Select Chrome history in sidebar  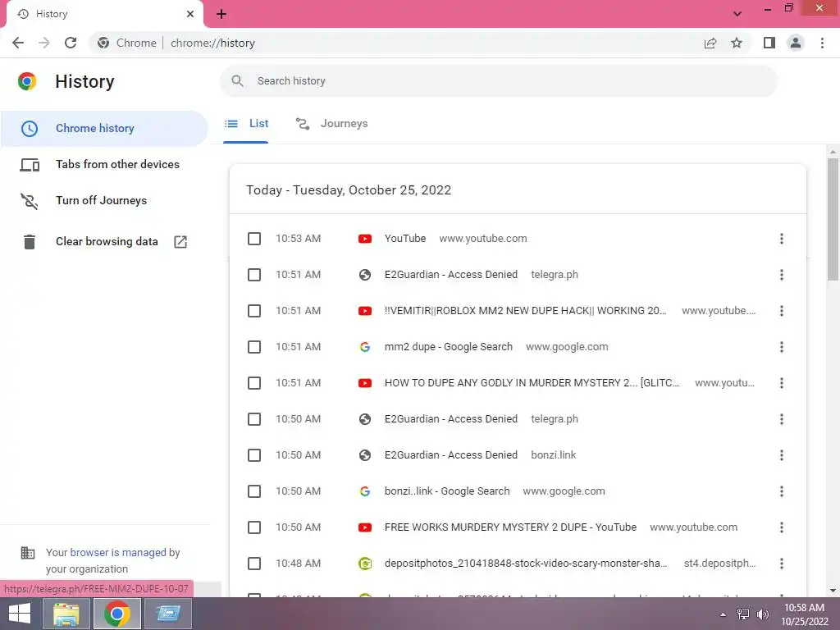pos(104,129)
